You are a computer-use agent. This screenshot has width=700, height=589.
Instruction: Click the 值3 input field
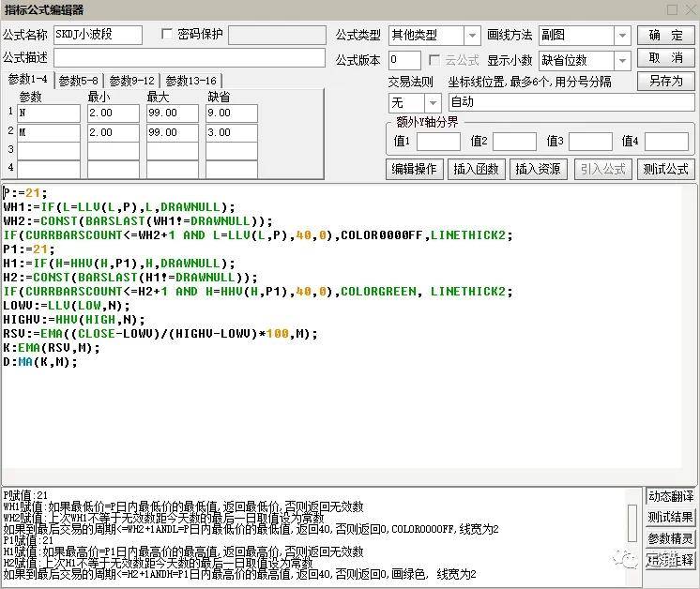(x=590, y=142)
